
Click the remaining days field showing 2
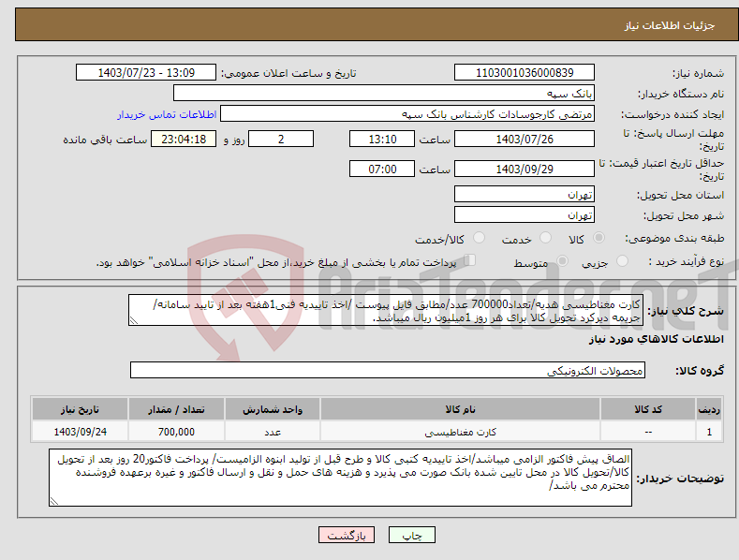click(x=281, y=139)
